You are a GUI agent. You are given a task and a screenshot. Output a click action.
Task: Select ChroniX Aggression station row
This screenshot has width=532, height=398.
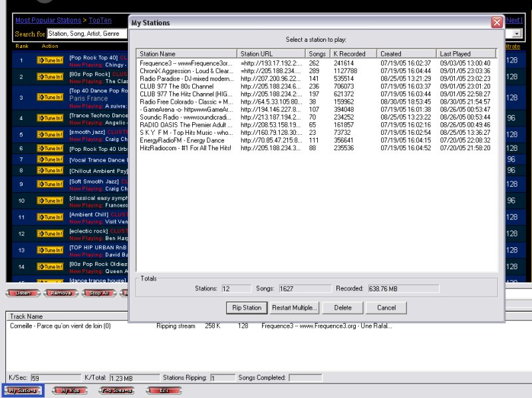[317, 71]
